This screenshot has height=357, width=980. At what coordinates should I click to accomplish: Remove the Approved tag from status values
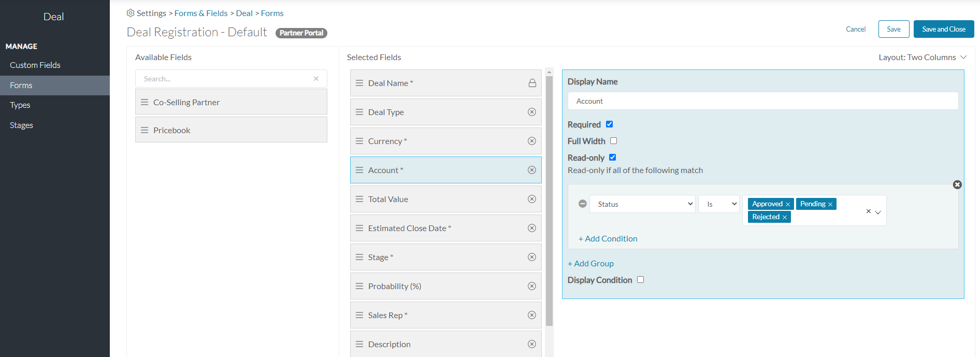point(788,204)
